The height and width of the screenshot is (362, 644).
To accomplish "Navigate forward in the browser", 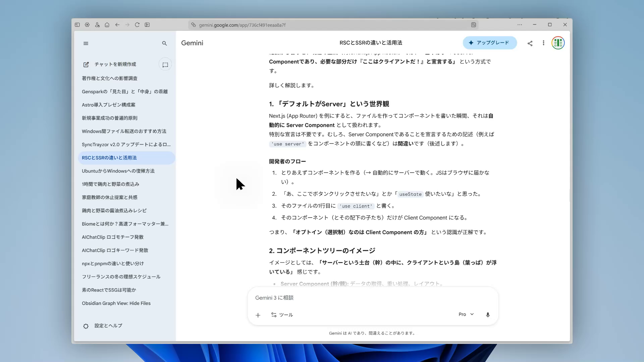I will point(127,25).
